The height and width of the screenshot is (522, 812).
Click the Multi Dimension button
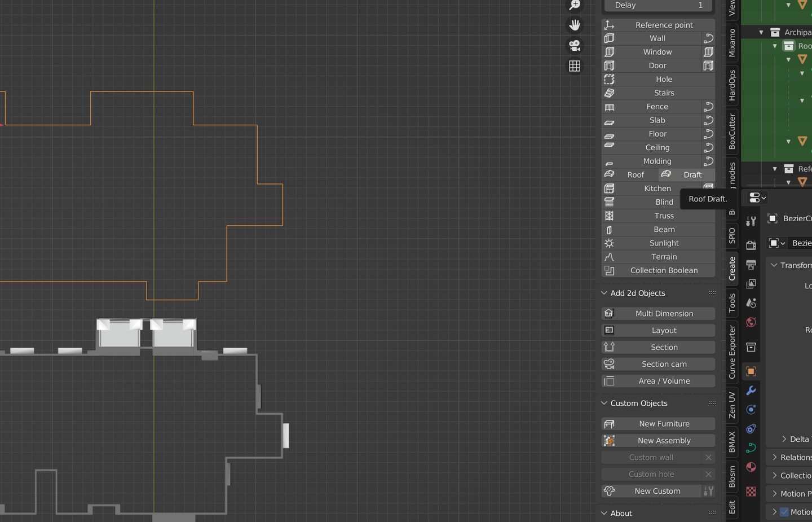[x=658, y=314]
